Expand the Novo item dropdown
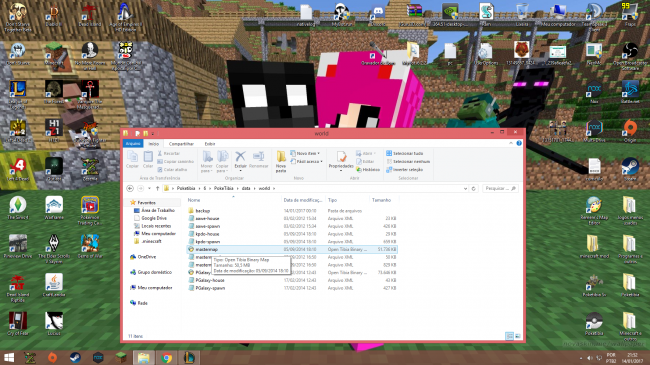This screenshot has width=650, height=365. tap(306, 153)
